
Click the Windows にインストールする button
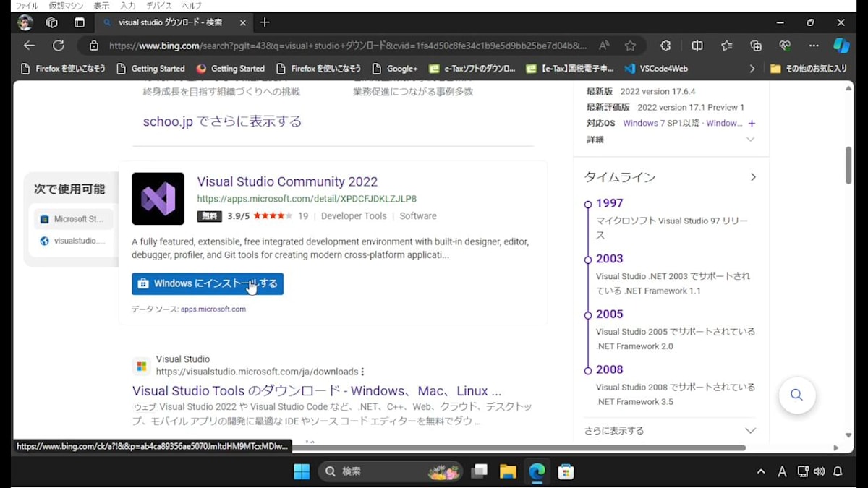tap(207, 283)
